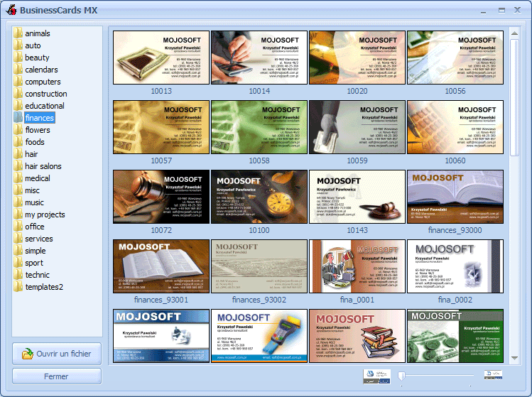Screen dimensions: 532x397
Task: Choose the pocket watch template 10100
Action: [x=259, y=197]
